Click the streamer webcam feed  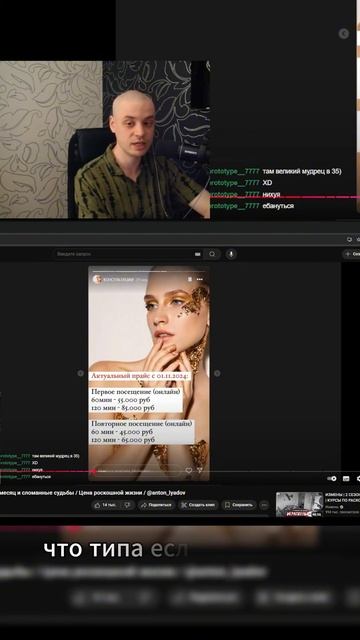(105, 140)
